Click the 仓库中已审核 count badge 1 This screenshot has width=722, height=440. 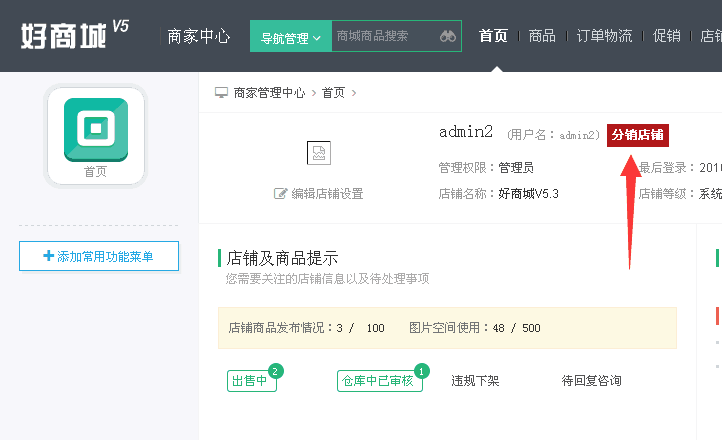pos(421,371)
